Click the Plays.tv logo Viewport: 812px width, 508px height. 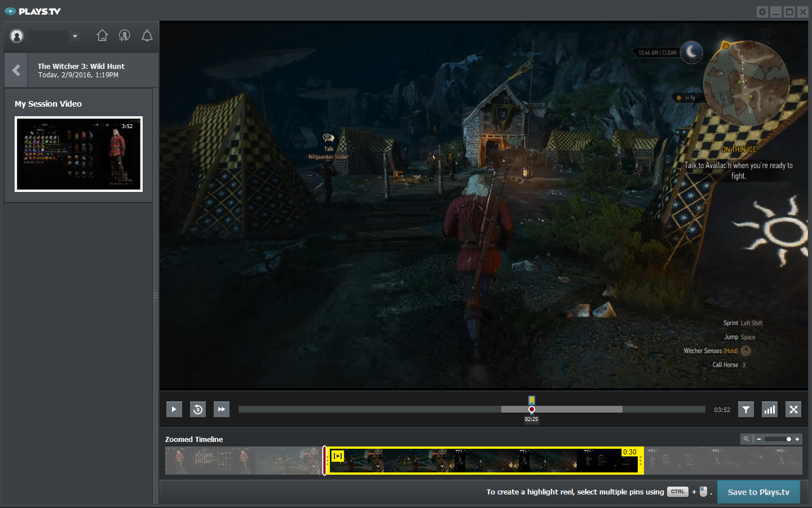pyautogui.click(x=33, y=11)
